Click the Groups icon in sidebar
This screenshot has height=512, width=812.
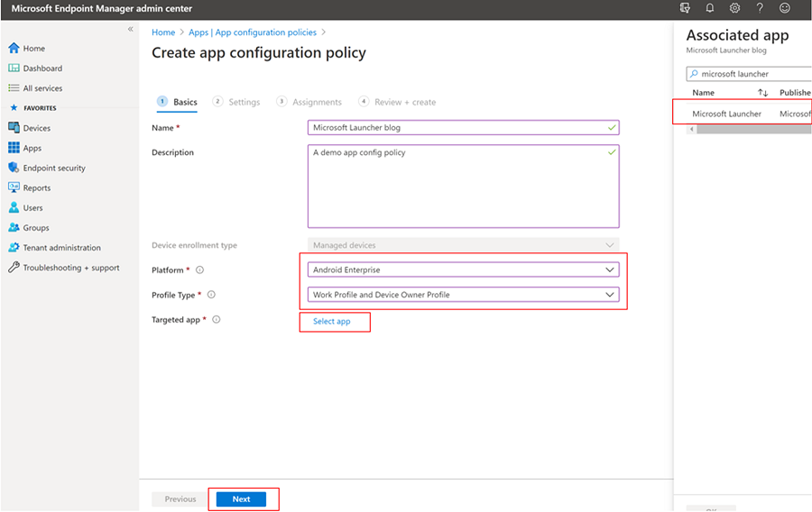pos(14,227)
